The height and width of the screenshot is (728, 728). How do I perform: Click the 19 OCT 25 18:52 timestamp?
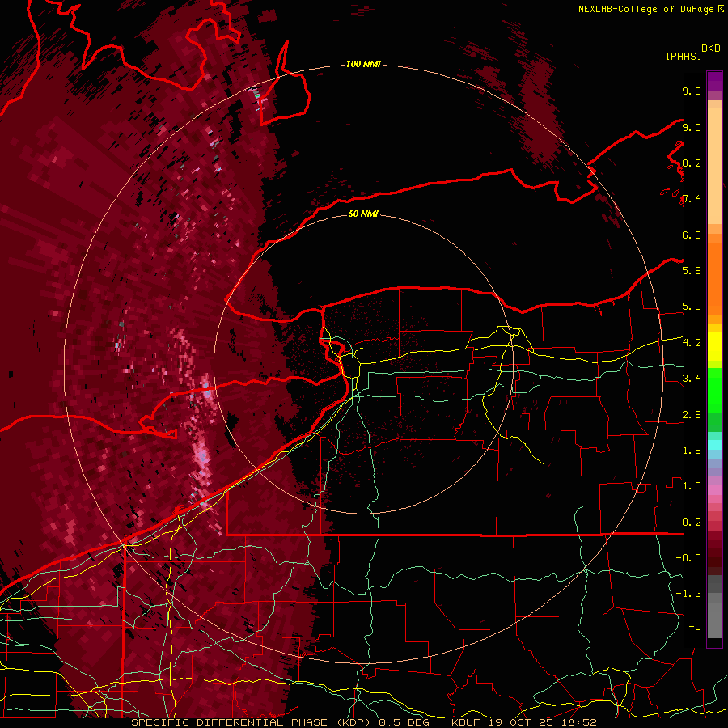click(x=542, y=722)
